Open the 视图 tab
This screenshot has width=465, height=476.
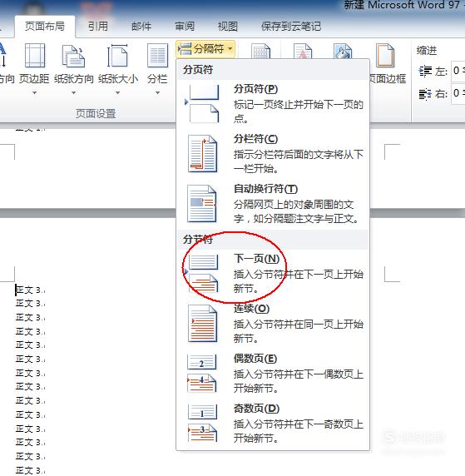(228, 27)
